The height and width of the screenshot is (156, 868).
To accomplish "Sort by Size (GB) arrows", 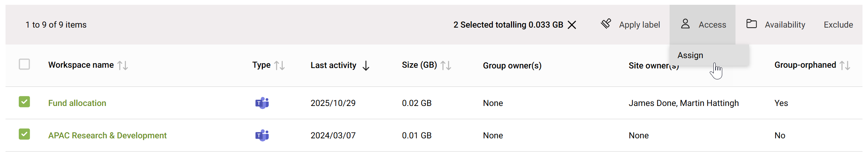I will click(446, 65).
